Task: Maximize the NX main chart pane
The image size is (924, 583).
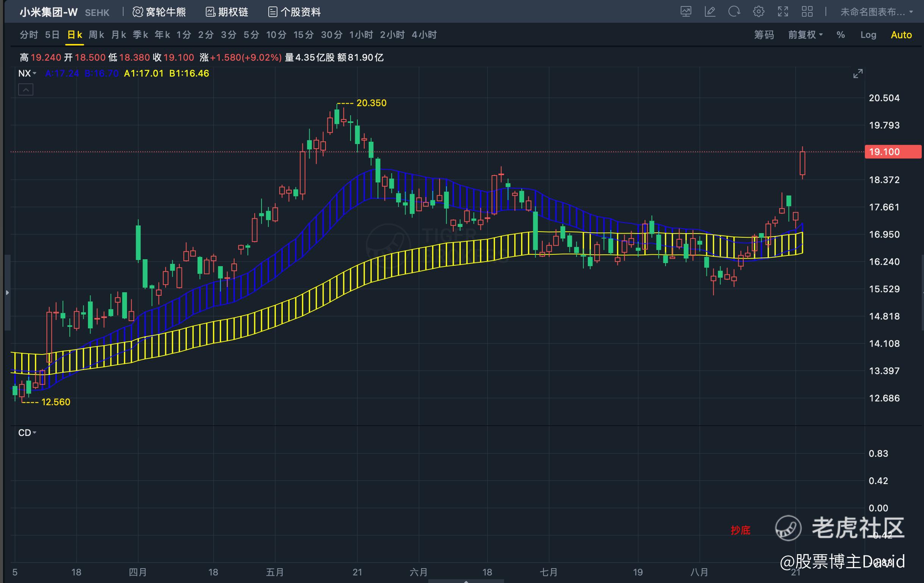Action: [x=858, y=73]
